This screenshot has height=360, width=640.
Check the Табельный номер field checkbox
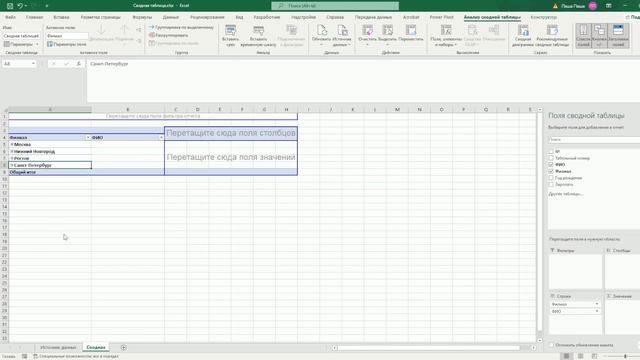(551, 158)
